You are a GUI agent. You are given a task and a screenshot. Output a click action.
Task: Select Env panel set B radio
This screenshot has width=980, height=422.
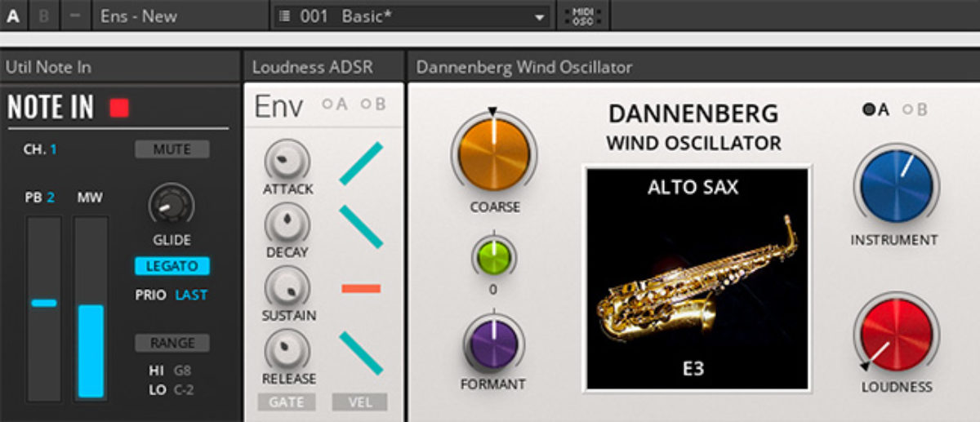(367, 104)
